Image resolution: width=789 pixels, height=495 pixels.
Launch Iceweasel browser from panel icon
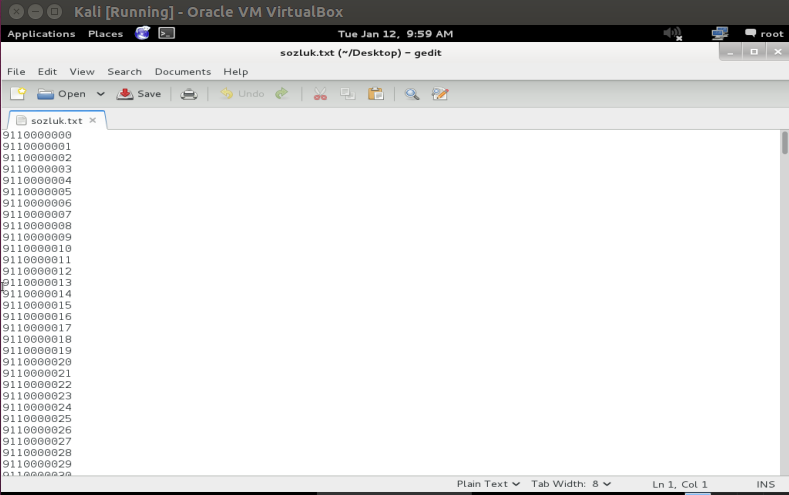(142, 33)
